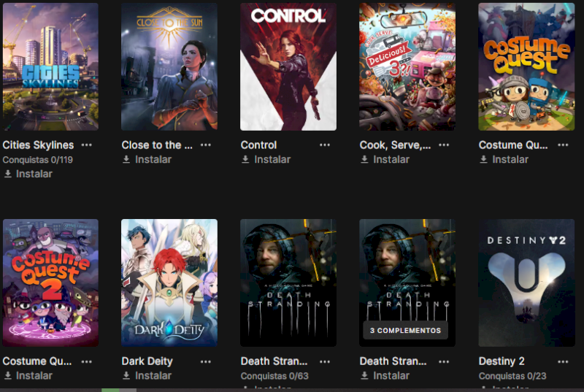Open Destiny 2 Conquistas 0/23 link
Screen dimensions: 584x392
coord(512,376)
